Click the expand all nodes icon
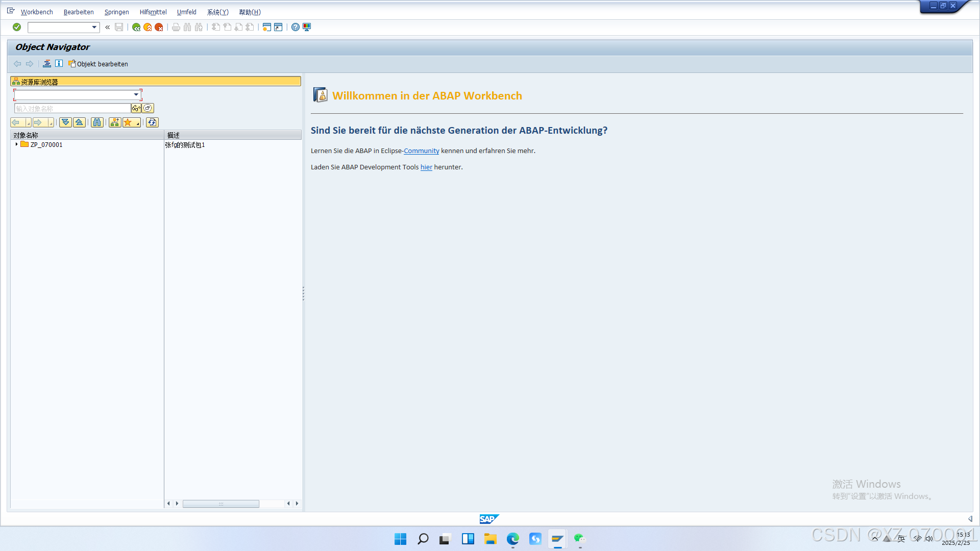This screenshot has height=551, width=980. click(65, 122)
